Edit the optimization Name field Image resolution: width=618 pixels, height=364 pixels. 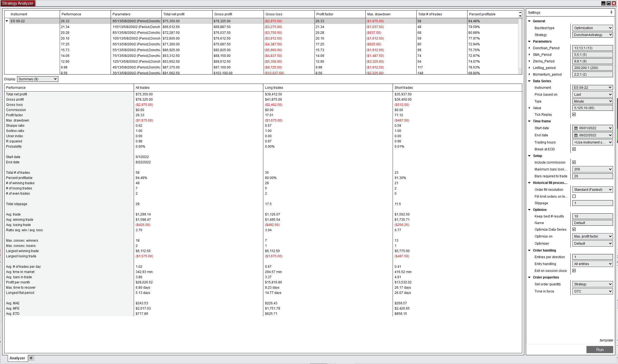tap(592, 223)
